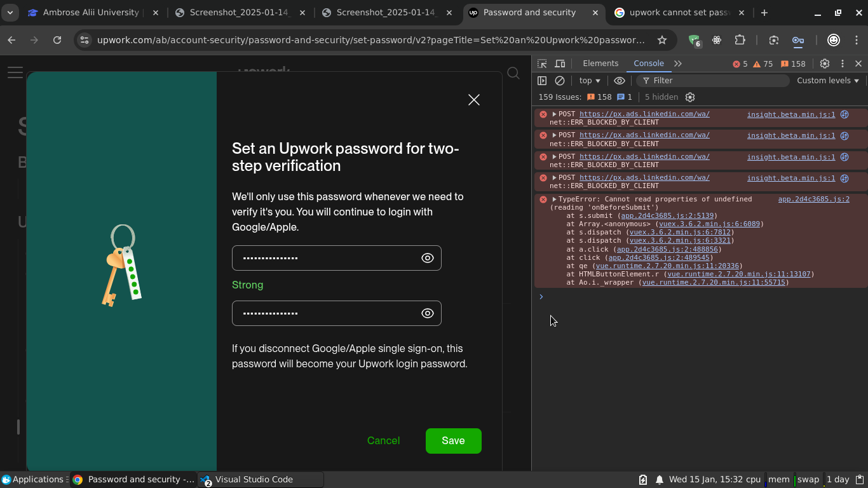
Task: Open link app.2d4c3685.js:2:489545
Action: pos(659,257)
